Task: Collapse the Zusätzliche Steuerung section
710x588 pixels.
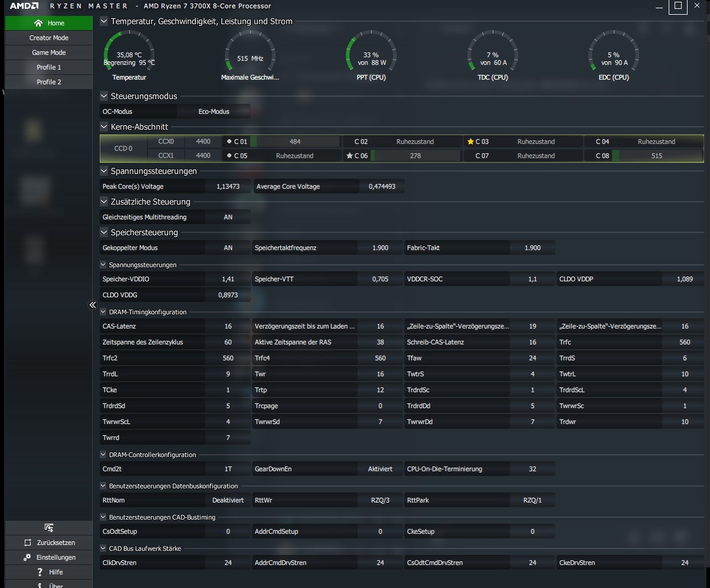Action: (104, 202)
